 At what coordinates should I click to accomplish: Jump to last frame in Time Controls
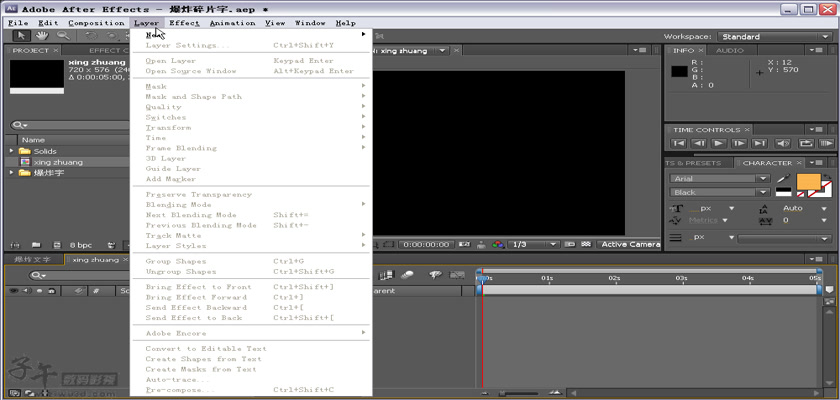coord(760,143)
